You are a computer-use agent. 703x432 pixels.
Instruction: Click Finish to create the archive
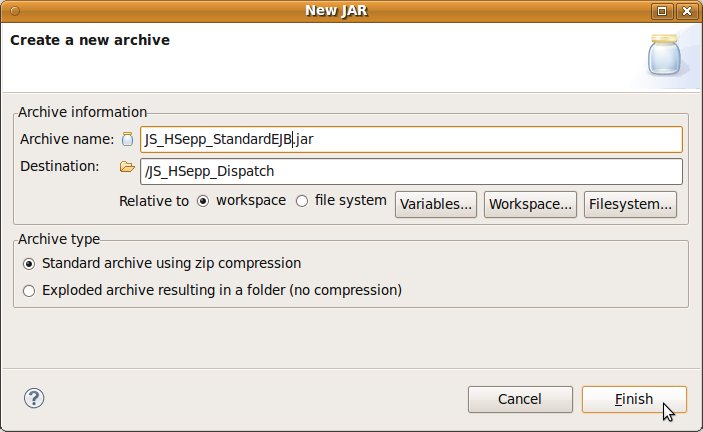[x=634, y=400]
